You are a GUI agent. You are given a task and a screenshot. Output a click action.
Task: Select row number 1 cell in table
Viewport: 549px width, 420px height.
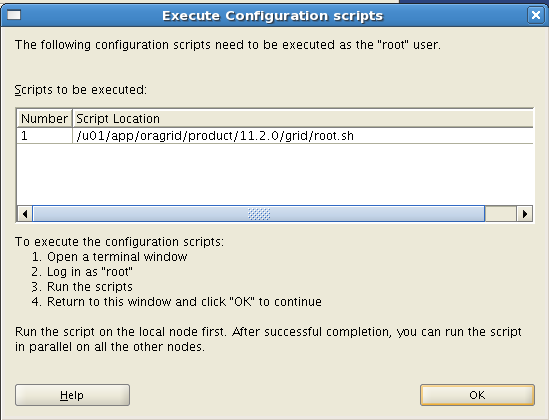point(44,135)
